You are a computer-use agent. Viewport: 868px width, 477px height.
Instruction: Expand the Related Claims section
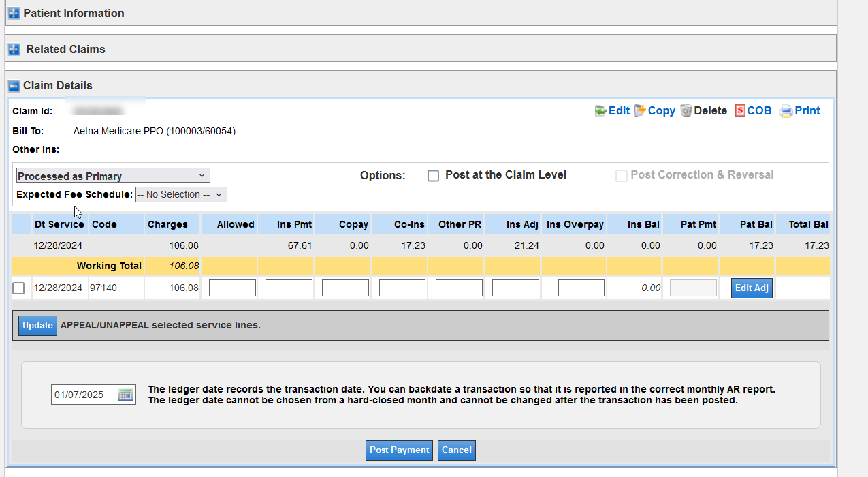(x=14, y=50)
